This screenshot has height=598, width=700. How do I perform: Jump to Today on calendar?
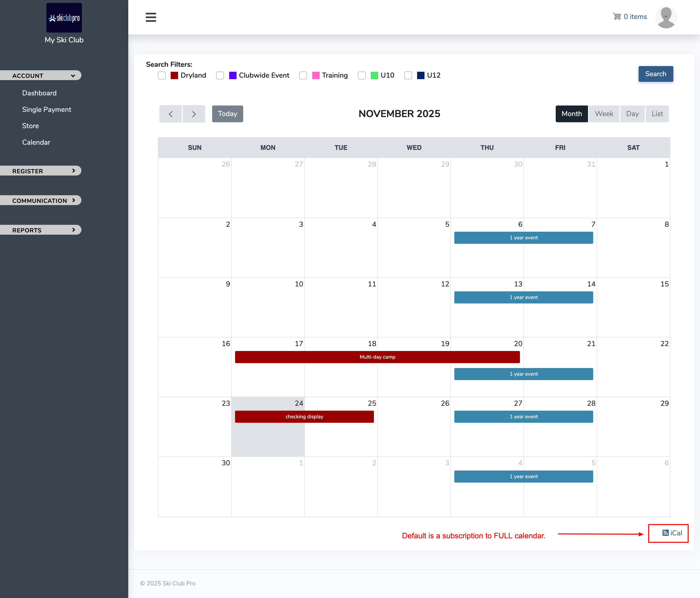[227, 114]
